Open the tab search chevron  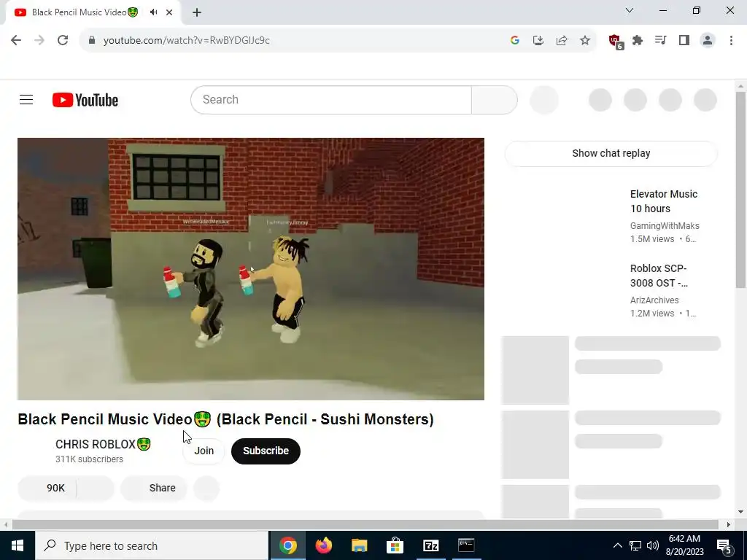pyautogui.click(x=630, y=10)
